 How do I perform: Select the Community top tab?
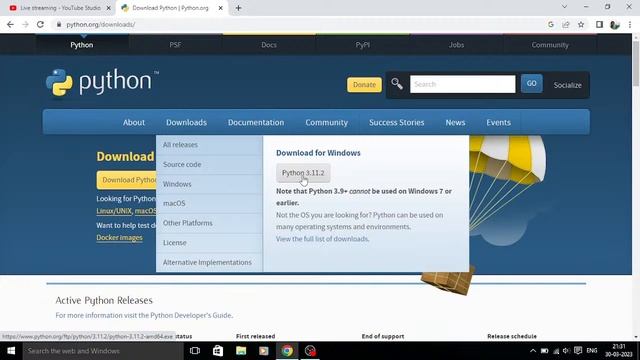coord(550,45)
